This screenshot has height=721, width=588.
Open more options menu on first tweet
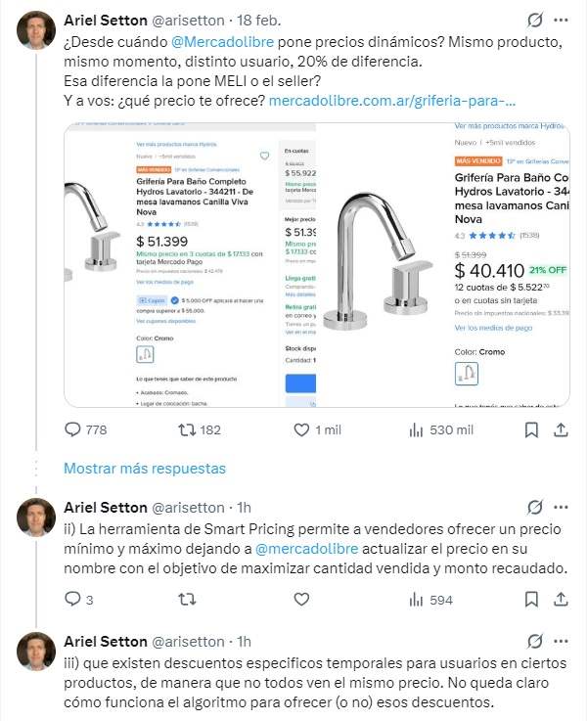coord(563,20)
